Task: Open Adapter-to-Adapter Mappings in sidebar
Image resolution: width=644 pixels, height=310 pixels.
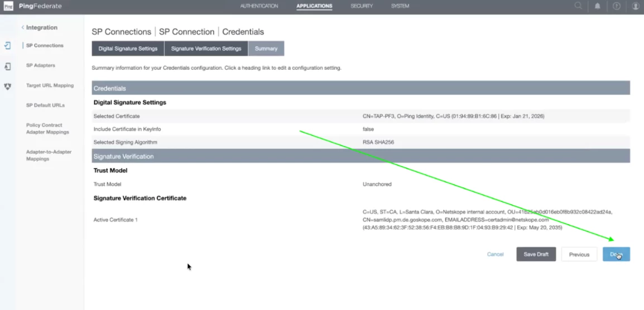Action: point(49,155)
